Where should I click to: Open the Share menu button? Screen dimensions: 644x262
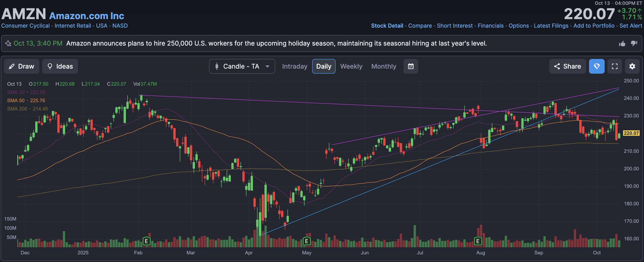click(568, 66)
